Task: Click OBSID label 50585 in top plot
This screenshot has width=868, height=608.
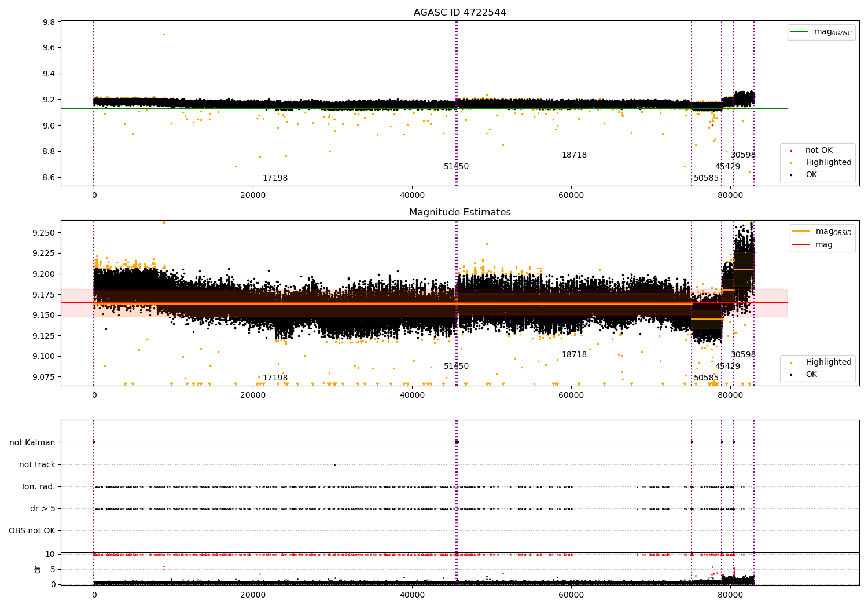Action: pyautogui.click(x=706, y=178)
